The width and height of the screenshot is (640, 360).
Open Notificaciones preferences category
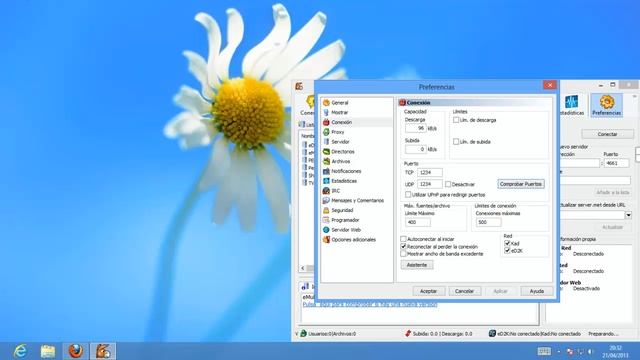(x=346, y=171)
